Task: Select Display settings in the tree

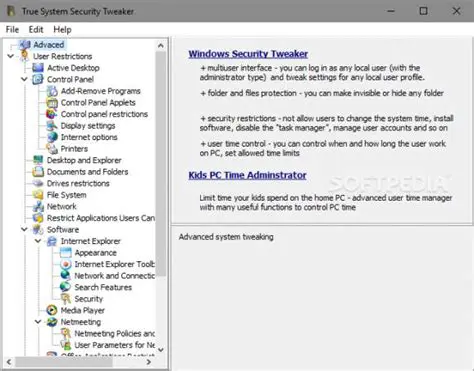Action: pyautogui.click(x=88, y=126)
